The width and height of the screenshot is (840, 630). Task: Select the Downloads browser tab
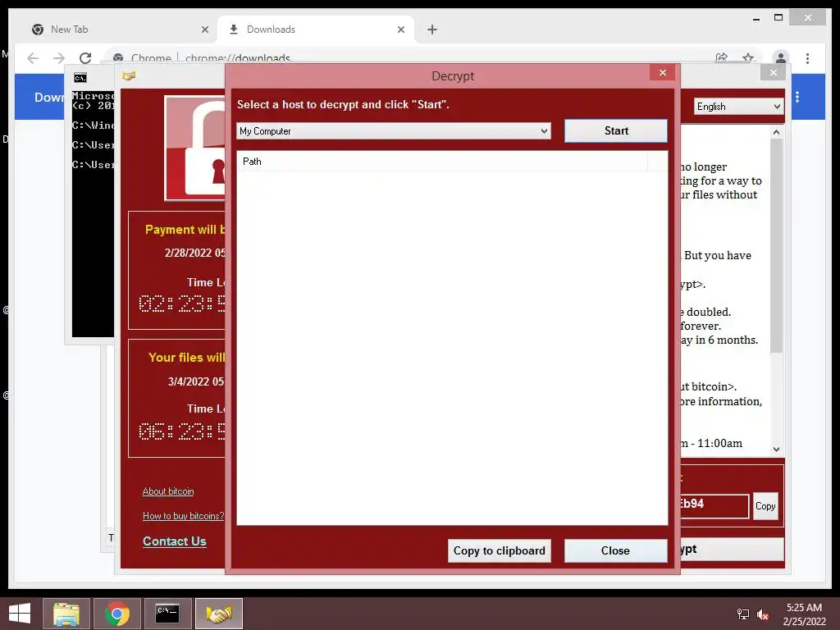point(316,30)
